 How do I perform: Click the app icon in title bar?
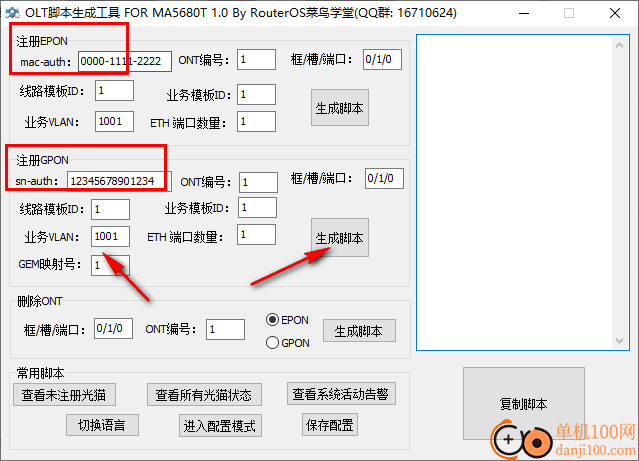pos(13,13)
